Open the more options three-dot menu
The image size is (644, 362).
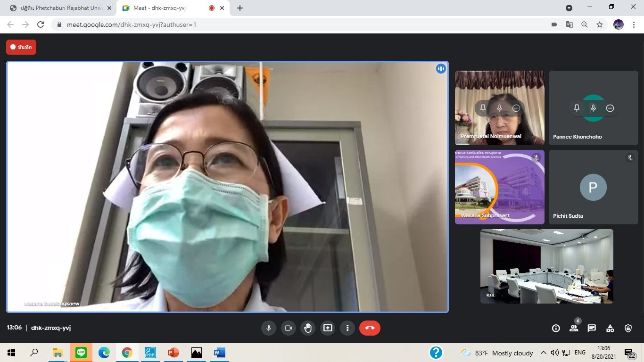pos(347,328)
